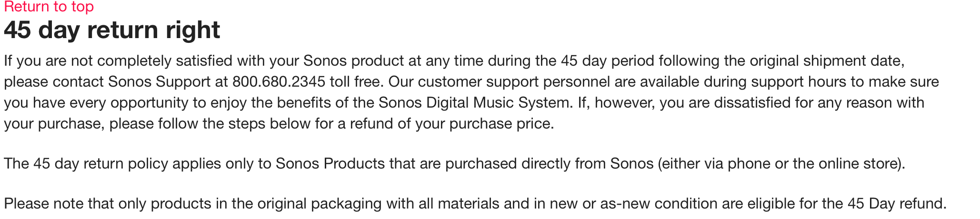Click the 'Return to top' link

click(x=49, y=7)
